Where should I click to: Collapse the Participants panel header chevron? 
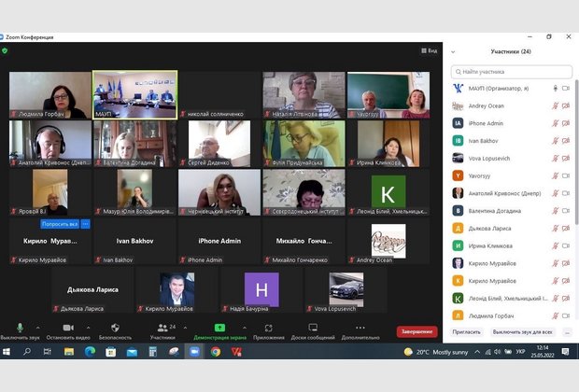tap(455, 51)
